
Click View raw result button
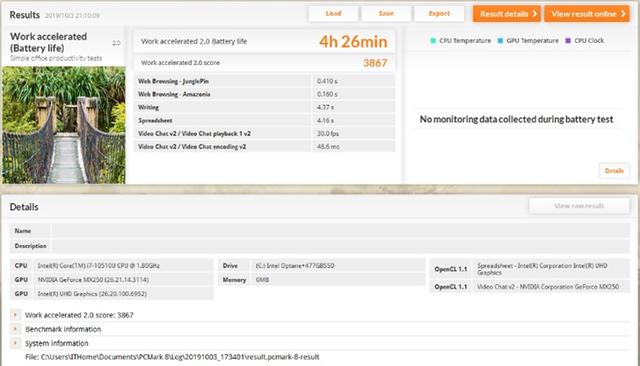[x=579, y=206]
